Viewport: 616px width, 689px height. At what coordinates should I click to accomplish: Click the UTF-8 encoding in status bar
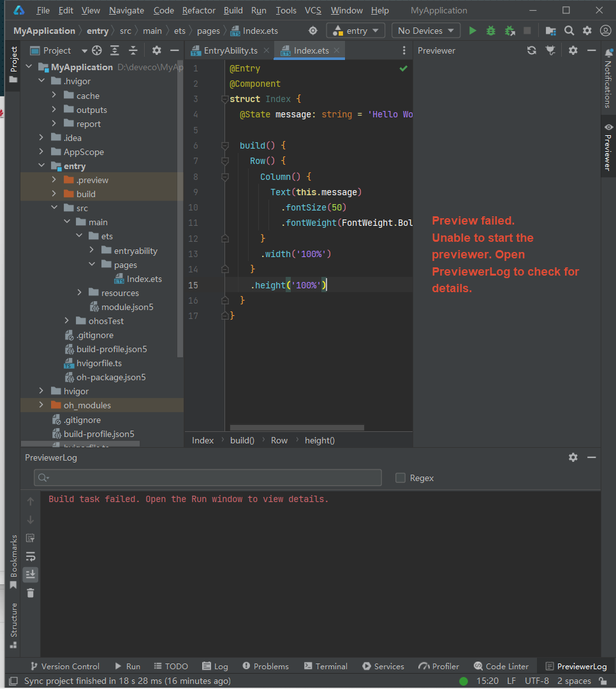[x=536, y=681]
